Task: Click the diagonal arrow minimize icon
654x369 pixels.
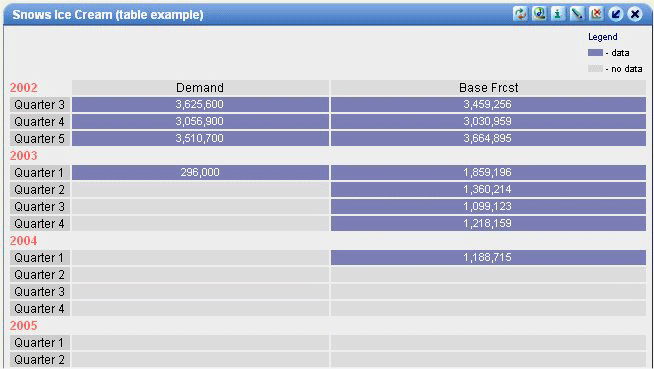Action: coord(616,14)
